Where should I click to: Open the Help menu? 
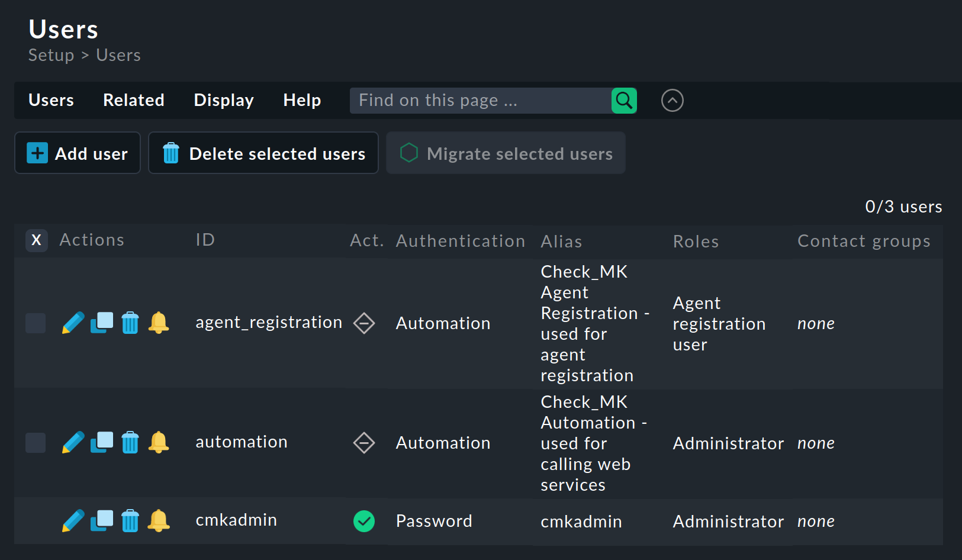302,100
